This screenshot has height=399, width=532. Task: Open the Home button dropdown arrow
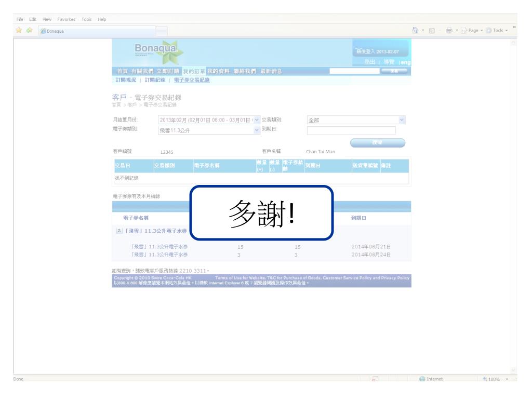(x=423, y=31)
